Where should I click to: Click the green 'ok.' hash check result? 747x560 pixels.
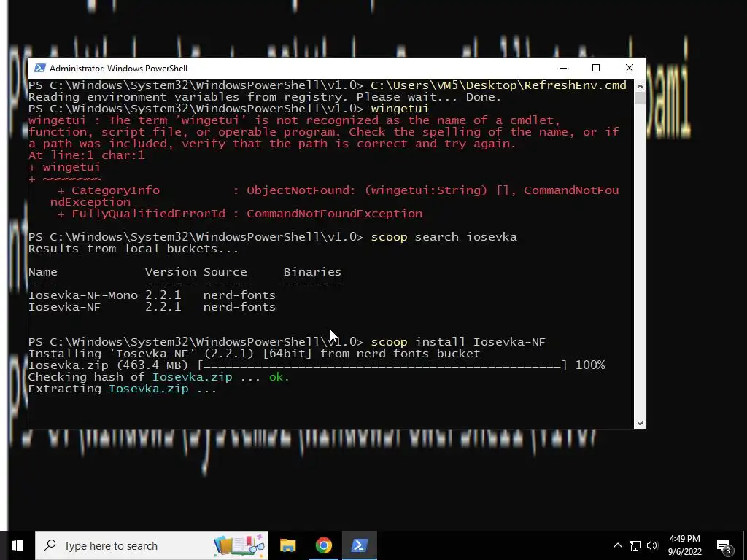click(x=279, y=377)
